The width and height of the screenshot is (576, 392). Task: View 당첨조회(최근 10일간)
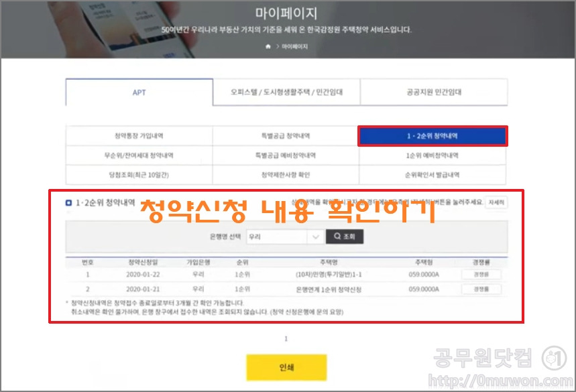click(x=139, y=175)
